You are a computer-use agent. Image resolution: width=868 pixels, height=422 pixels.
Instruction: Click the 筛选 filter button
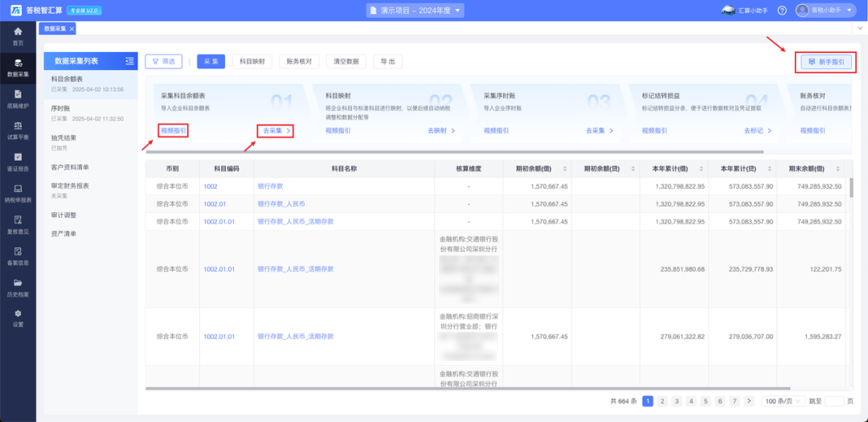(163, 61)
